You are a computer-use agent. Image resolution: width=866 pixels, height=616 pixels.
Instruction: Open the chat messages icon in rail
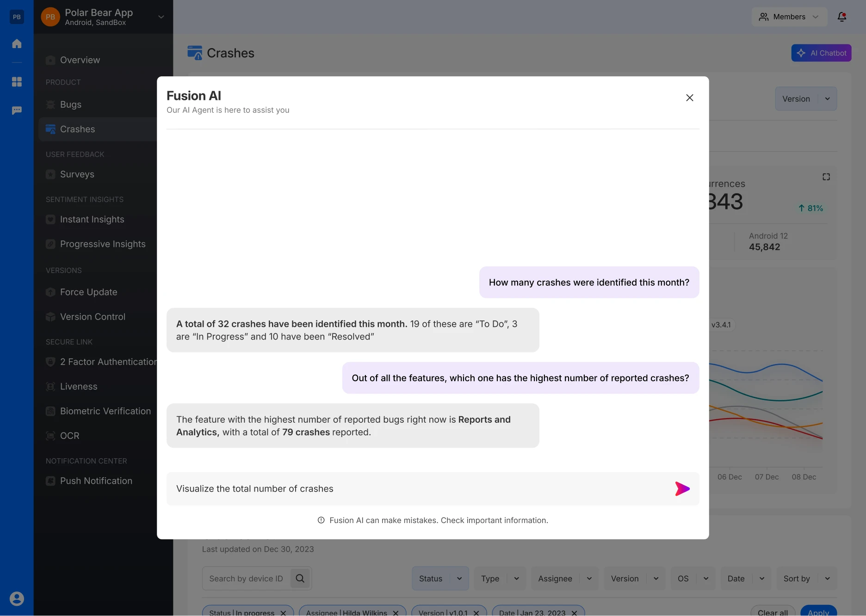point(17,111)
